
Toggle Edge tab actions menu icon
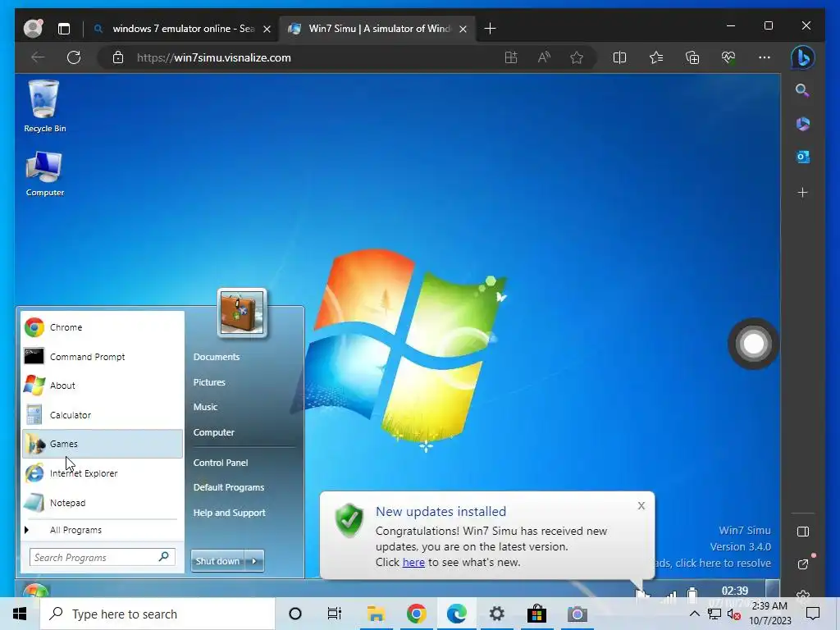click(x=64, y=29)
